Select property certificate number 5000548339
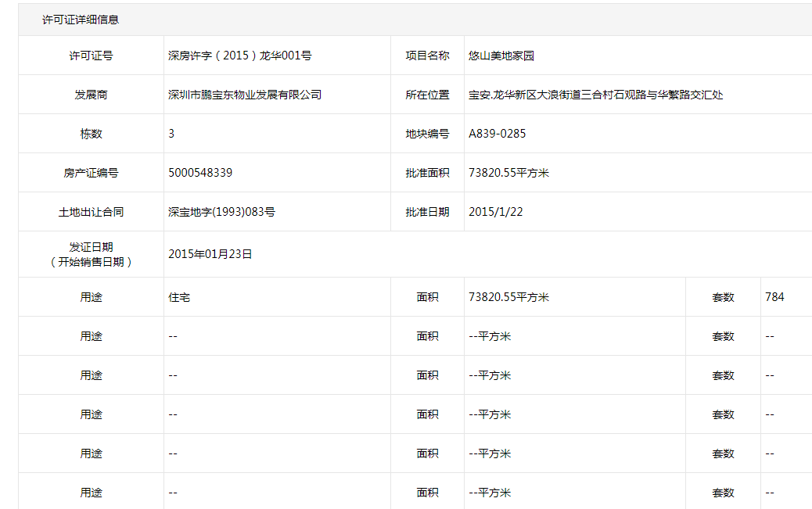 point(200,173)
